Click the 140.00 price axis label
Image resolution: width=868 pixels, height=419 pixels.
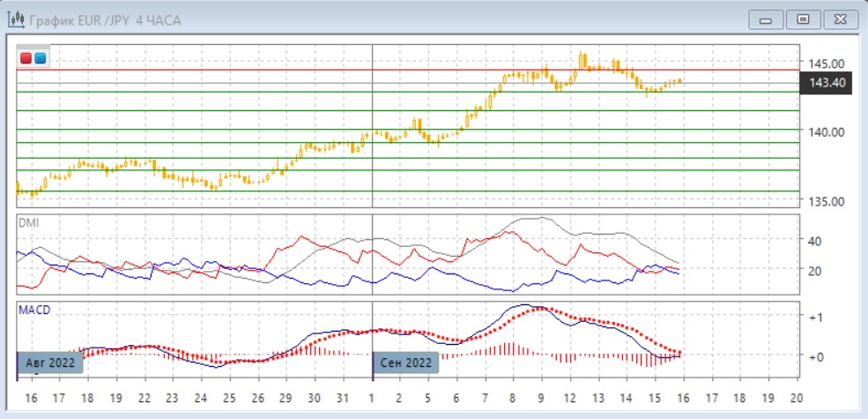(827, 131)
